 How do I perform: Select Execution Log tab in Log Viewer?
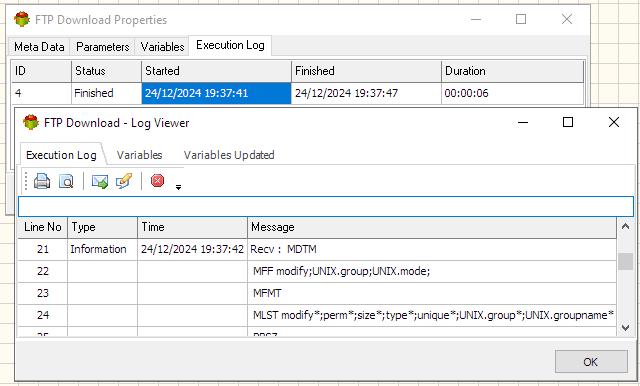tap(61, 155)
